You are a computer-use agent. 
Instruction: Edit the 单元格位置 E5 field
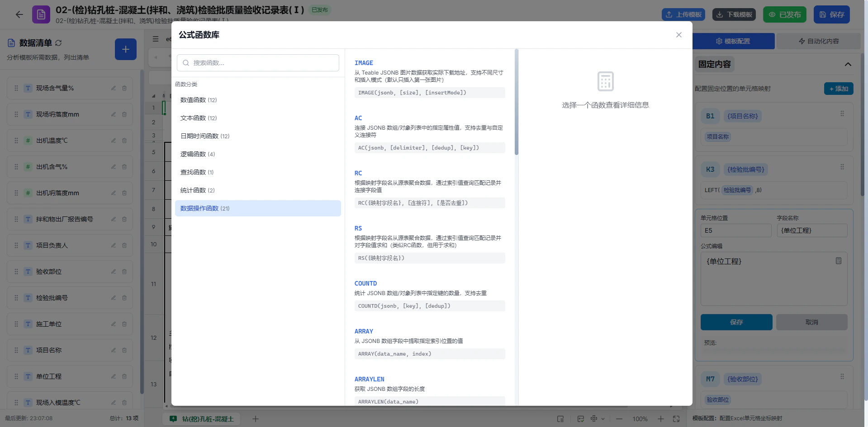point(736,230)
